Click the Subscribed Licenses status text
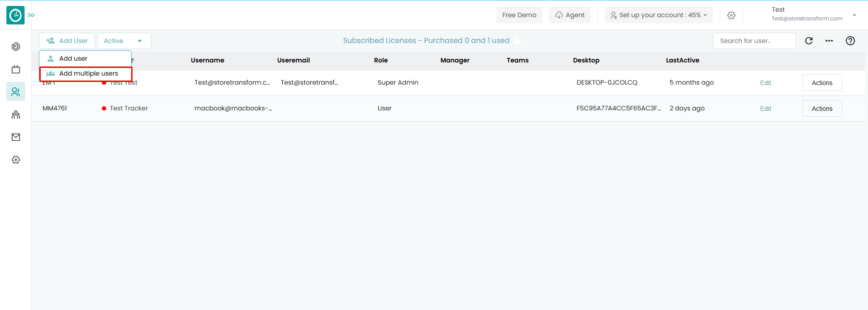The image size is (868, 310). pyautogui.click(x=426, y=41)
